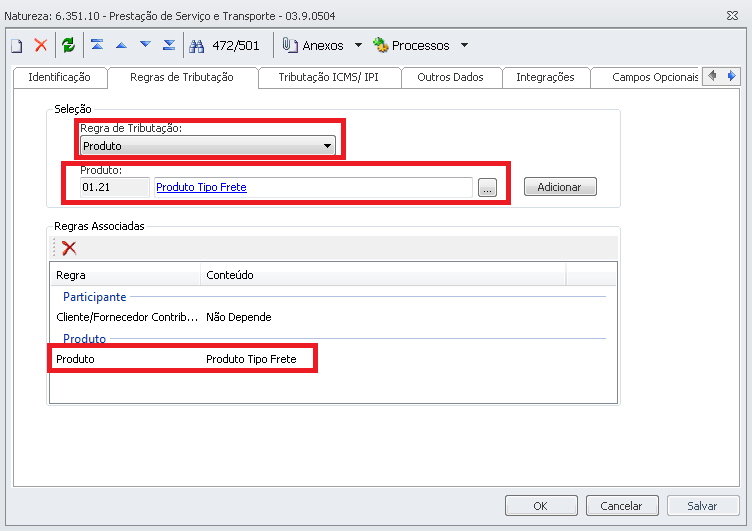Image resolution: width=752 pixels, height=532 pixels.
Task: Click the Salvar button
Action: click(x=703, y=506)
